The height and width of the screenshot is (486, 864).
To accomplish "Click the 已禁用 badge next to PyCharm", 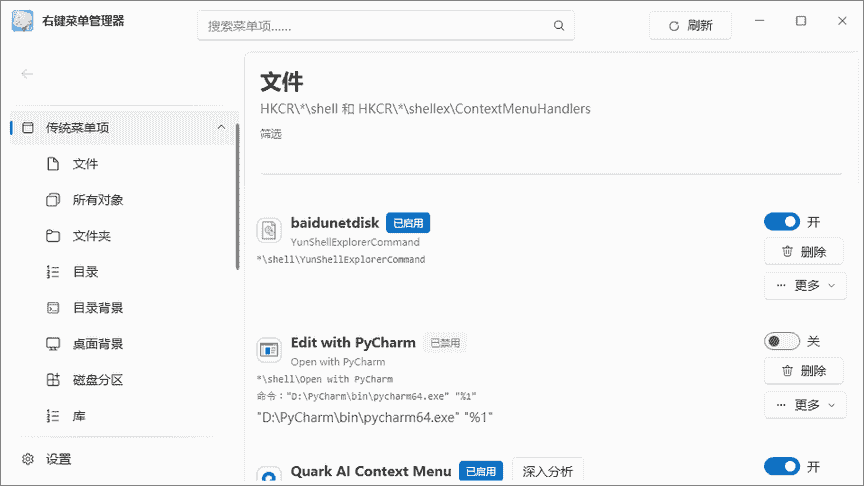I will [445, 343].
